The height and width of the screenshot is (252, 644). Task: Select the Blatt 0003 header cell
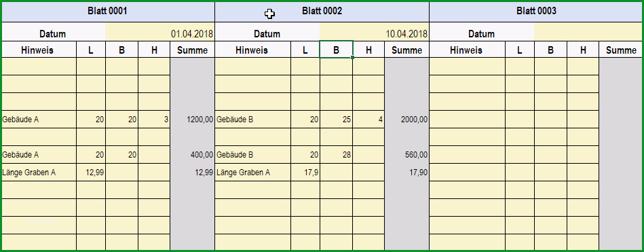[536, 12]
